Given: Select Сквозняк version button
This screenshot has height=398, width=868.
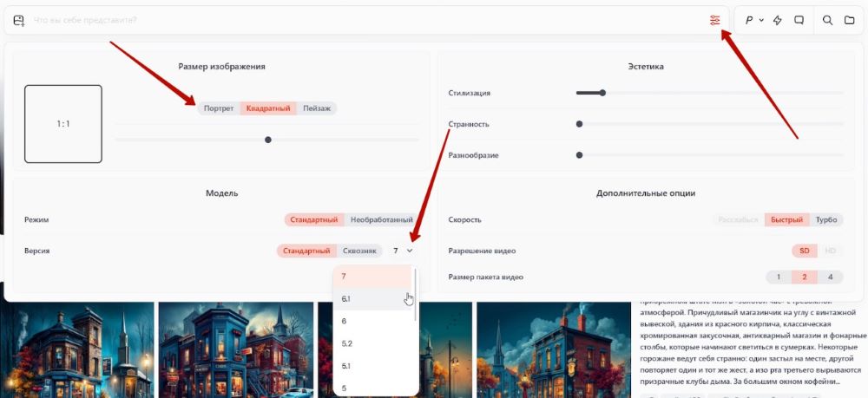Looking at the screenshot, I should (359, 251).
